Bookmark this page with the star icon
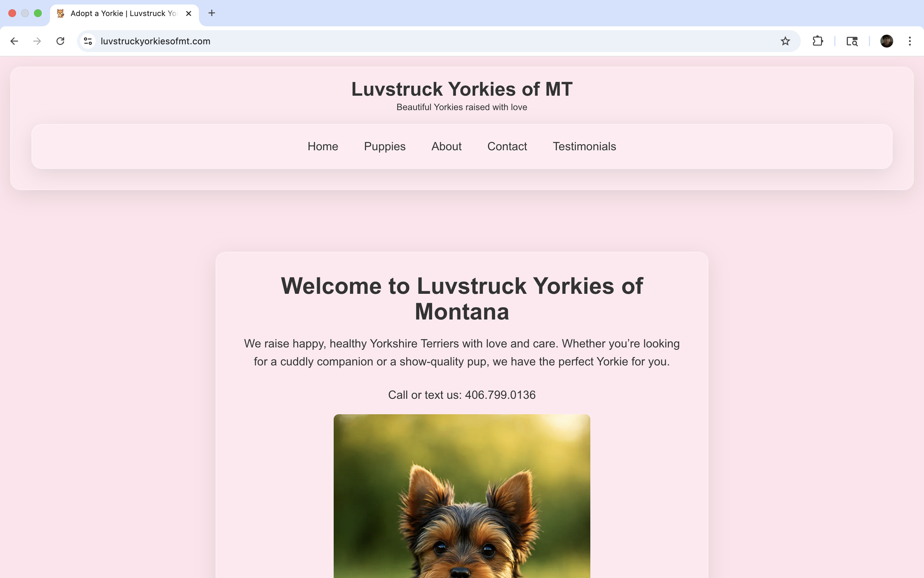Viewport: 924px width, 578px height. point(785,41)
